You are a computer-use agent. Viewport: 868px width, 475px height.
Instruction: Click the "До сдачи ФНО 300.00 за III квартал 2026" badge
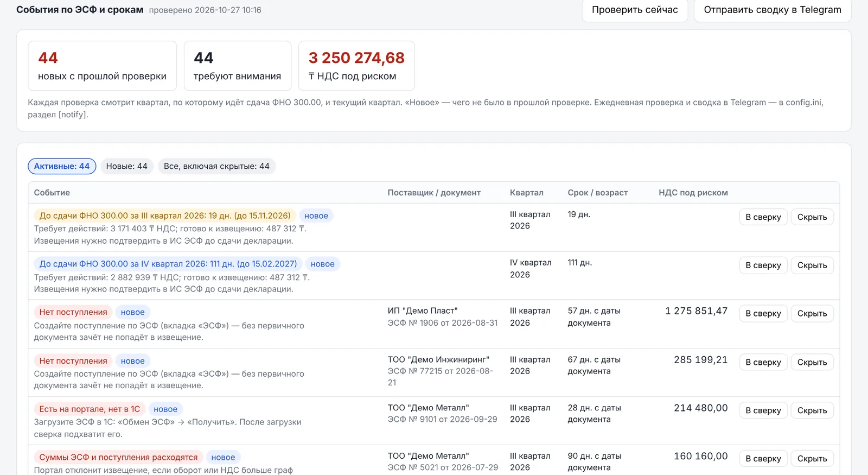point(165,216)
